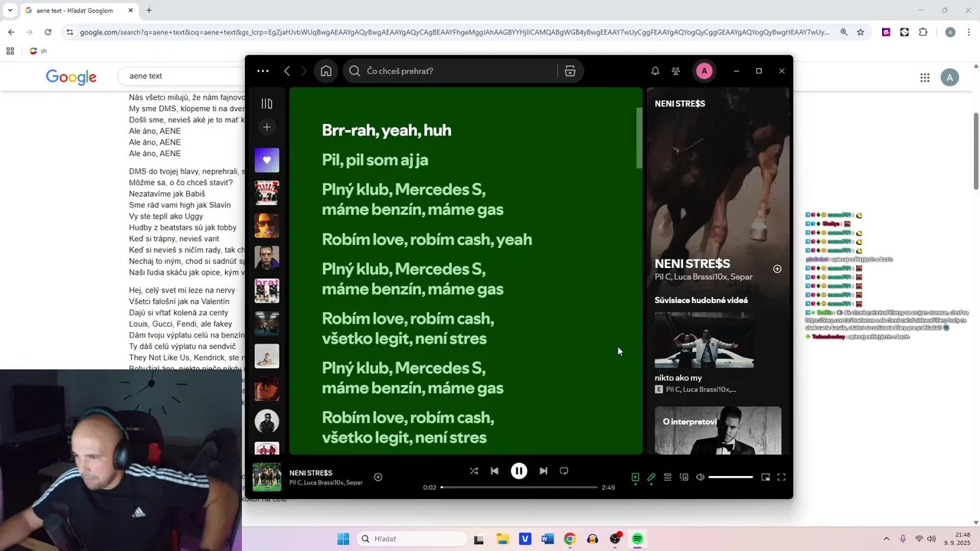
Task: Open the Chrome three-dot menu
Action: 969,32
